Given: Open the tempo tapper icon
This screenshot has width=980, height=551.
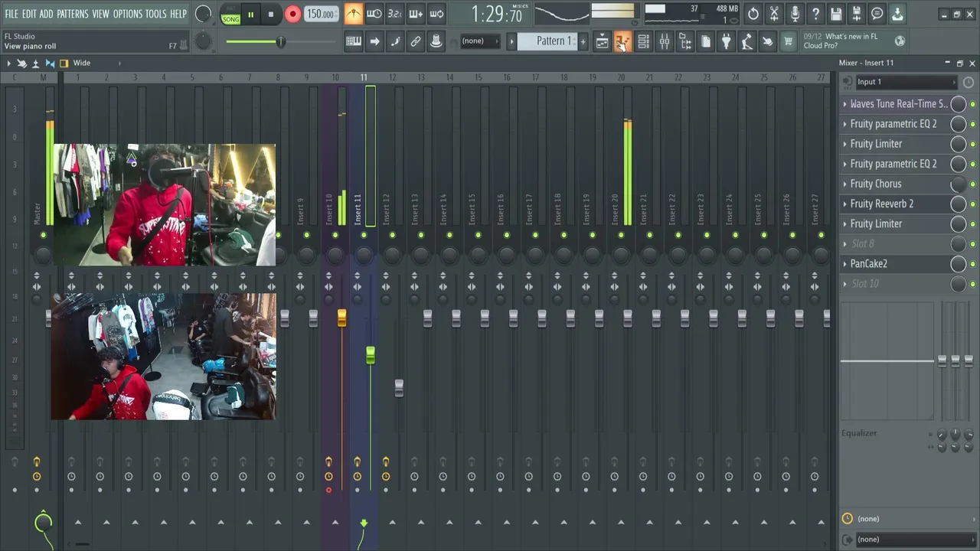Looking at the screenshot, I should [747, 42].
